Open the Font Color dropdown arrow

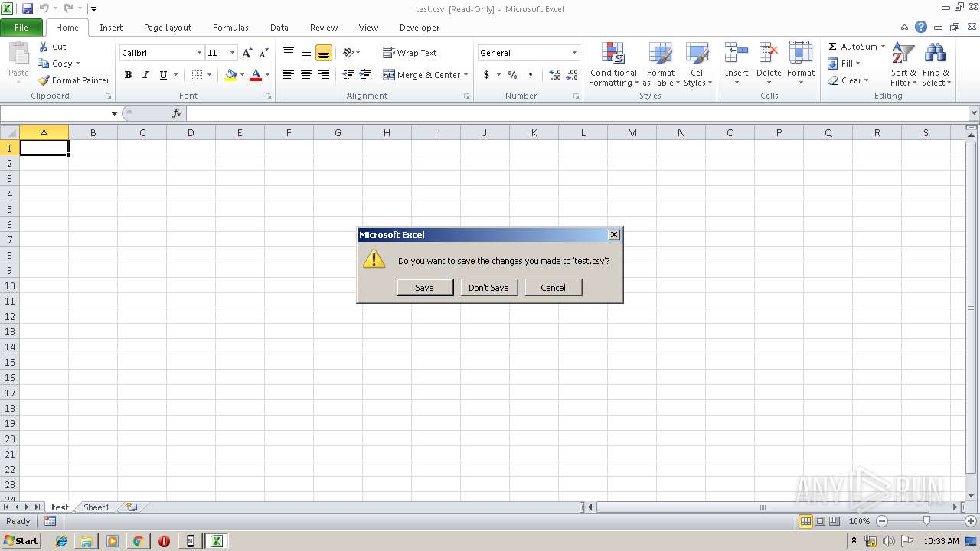tap(267, 75)
